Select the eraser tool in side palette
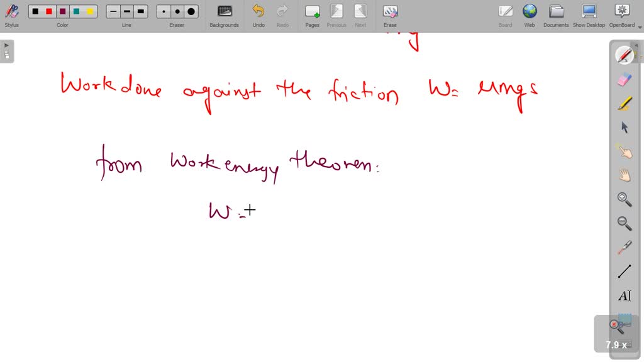Image resolution: width=644 pixels, height=362 pixels. click(x=625, y=79)
